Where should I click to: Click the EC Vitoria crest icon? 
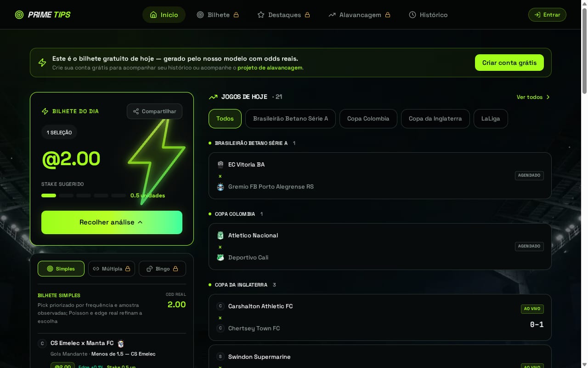pyautogui.click(x=220, y=165)
